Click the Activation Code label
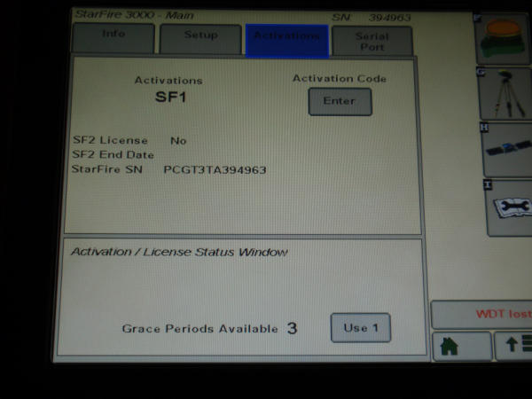The height and width of the screenshot is (399, 532). [x=340, y=79]
